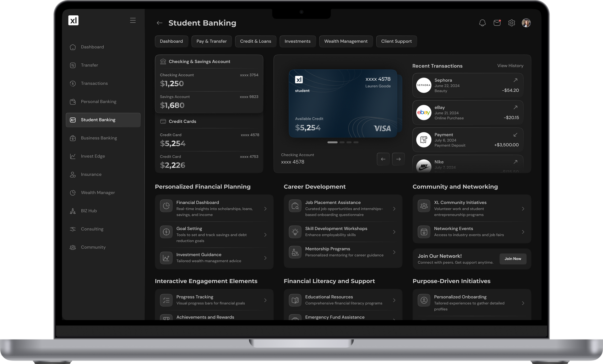
Task: Click the Sephora logo in Recent Transactions
Action: [x=424, y=85]
